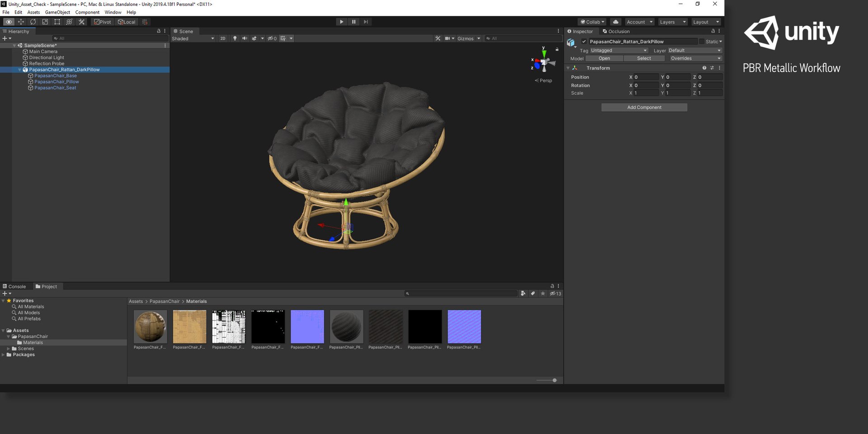Click the Add Component button

(644, 107)
